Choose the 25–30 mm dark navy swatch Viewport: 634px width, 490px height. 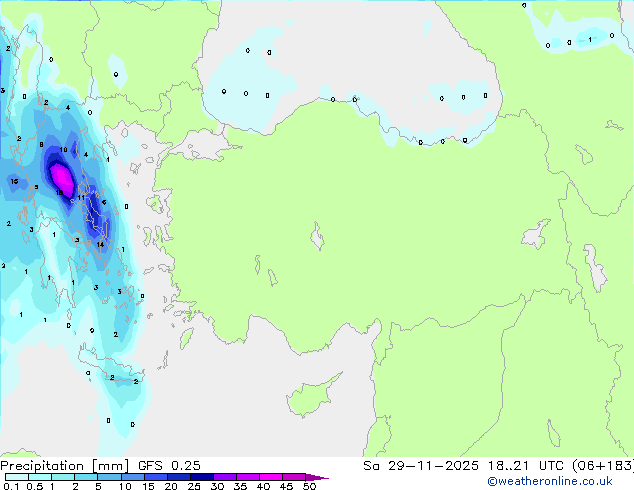pos(201,477)
